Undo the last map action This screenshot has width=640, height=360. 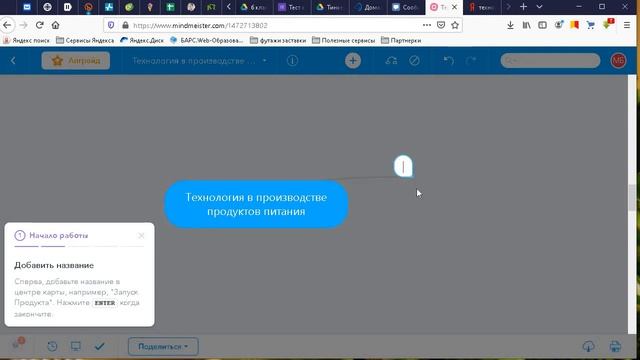coord(449,61)
